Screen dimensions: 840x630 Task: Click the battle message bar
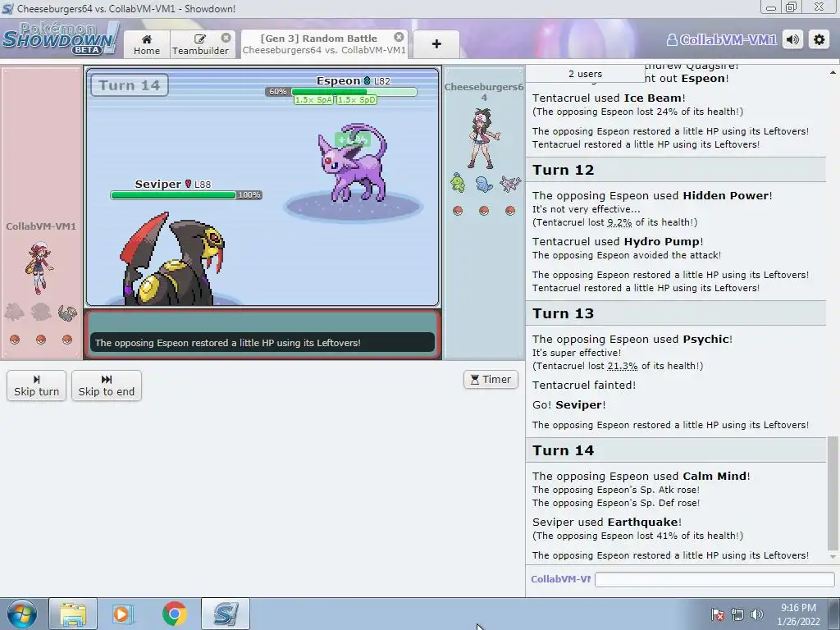coord(262,343)
